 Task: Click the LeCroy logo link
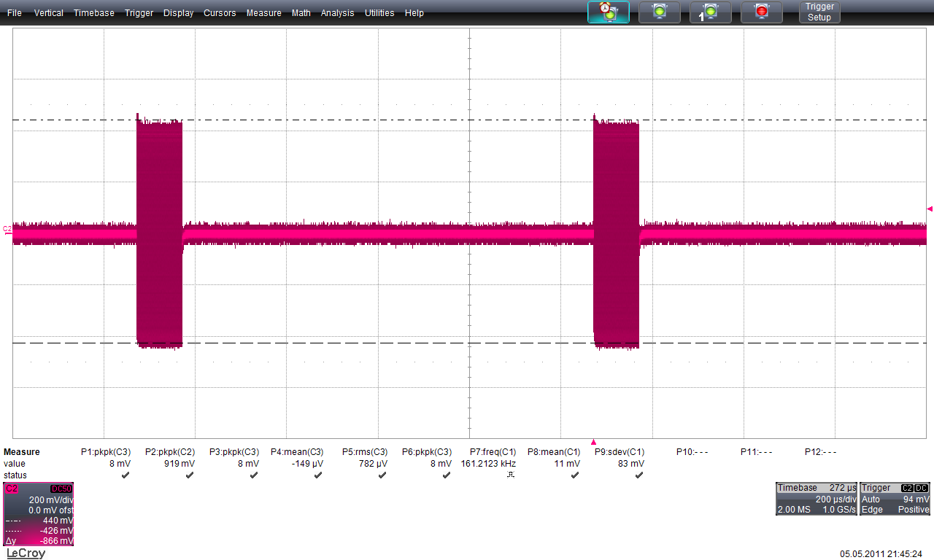click(26, 553)
